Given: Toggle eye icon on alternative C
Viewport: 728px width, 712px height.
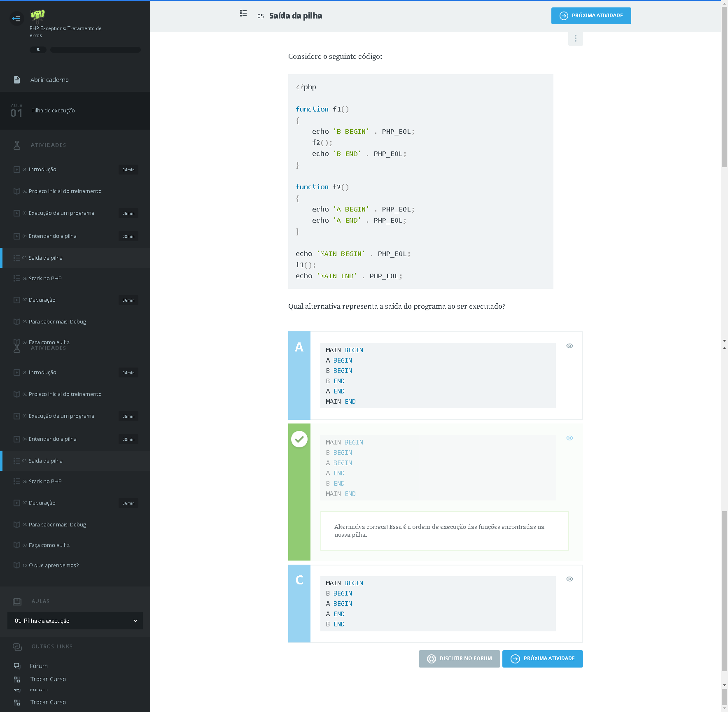Looking at the screenshot, I should (x=569, y=579).
